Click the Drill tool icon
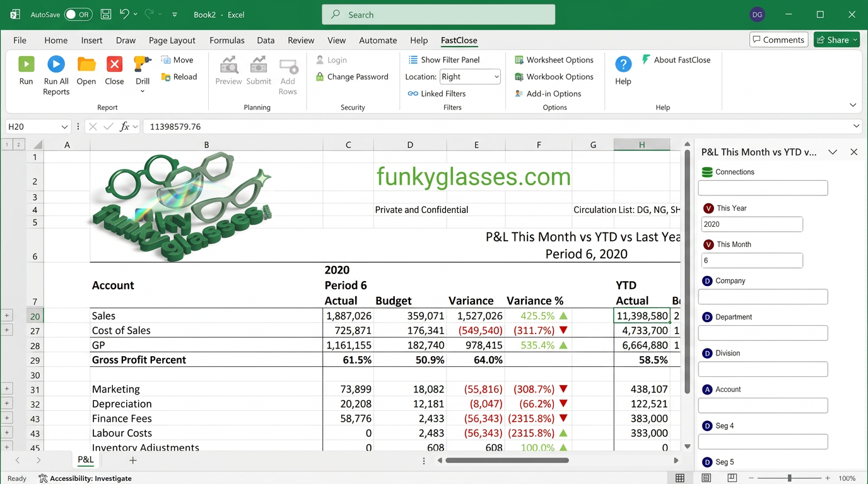The height and width of the screenshot is (484, 868). tap(143, 64)
